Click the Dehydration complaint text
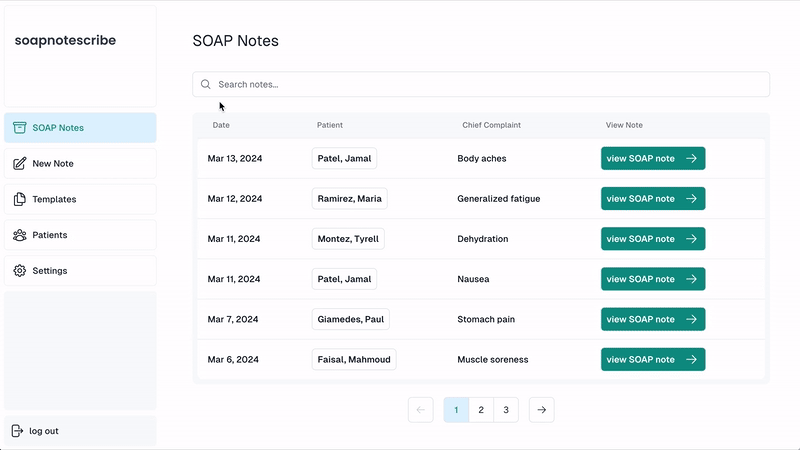Image resolution: width=800 pixels, height=450 pixels. [483, 239]
